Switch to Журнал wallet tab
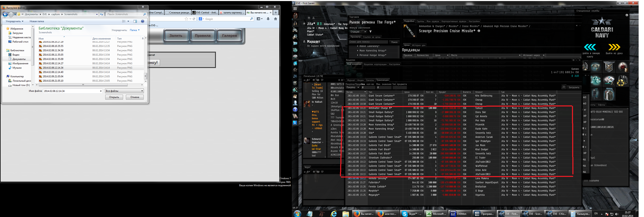The height and width of the screenshot is (217, 644). tap(351, 80)
